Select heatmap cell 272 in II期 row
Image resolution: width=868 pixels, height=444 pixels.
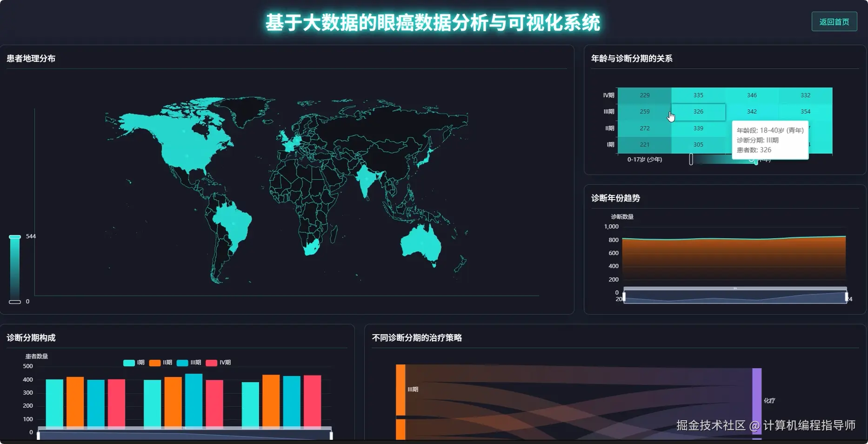click(644, 128)
